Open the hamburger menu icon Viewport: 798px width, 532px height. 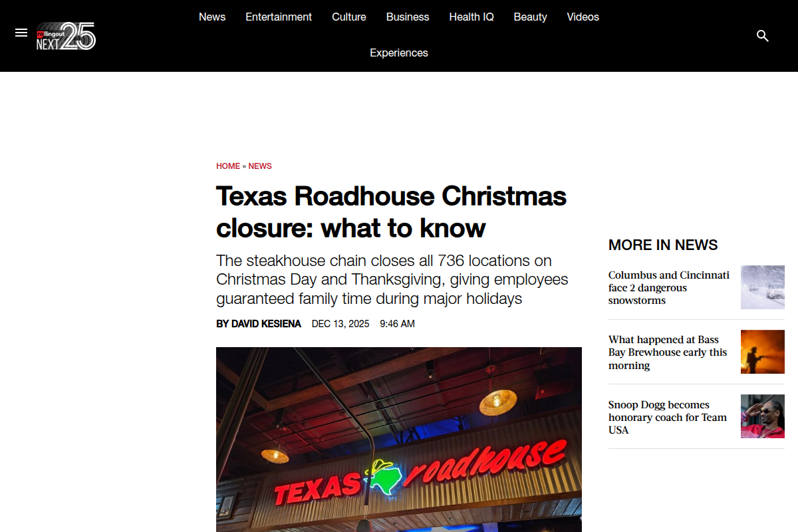click(x=21, y=33)
